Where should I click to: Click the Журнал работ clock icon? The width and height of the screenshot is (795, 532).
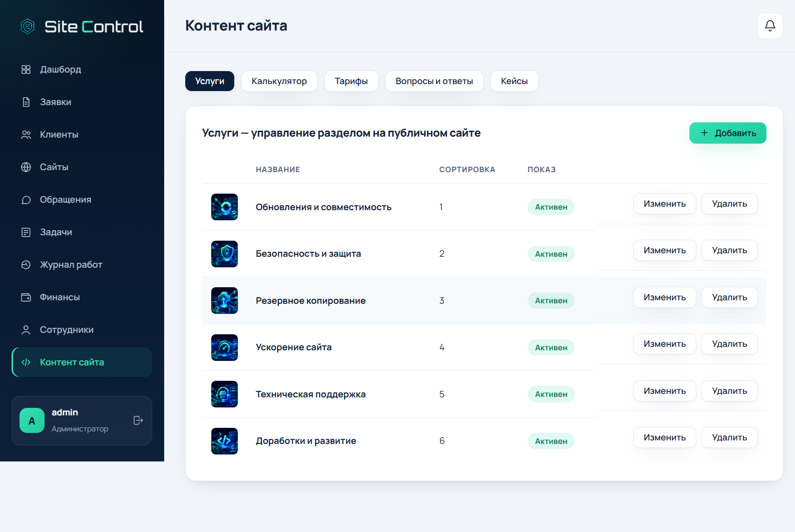(26, 265)
